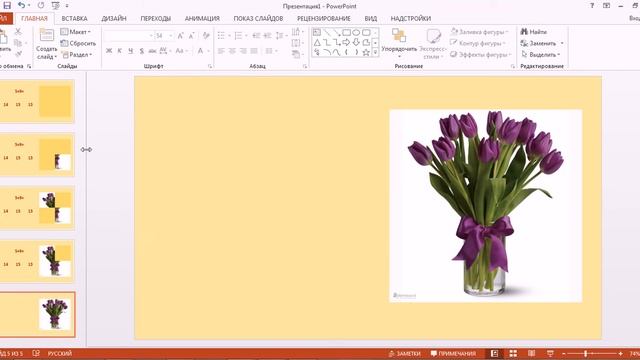
Task: Open the ДИЗАЙН ribbon tab
Action: click(x=114, y=18)
